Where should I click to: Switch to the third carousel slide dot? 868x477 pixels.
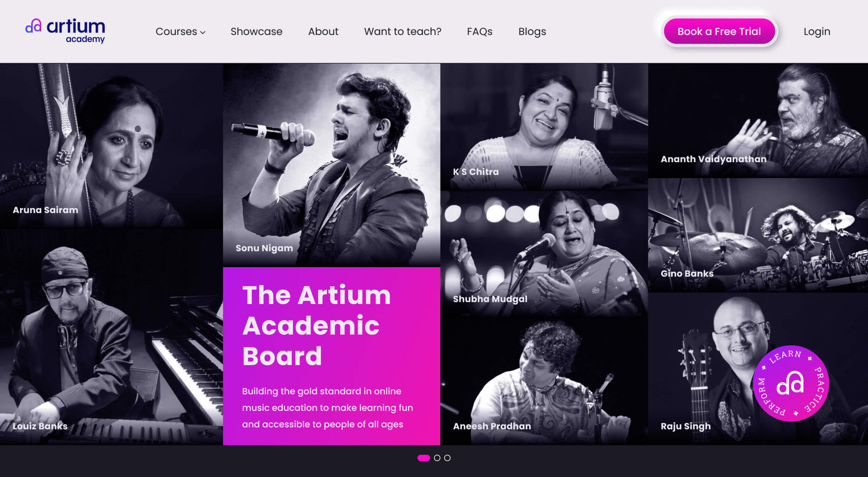pyautogui.click(x=447, y=458)
